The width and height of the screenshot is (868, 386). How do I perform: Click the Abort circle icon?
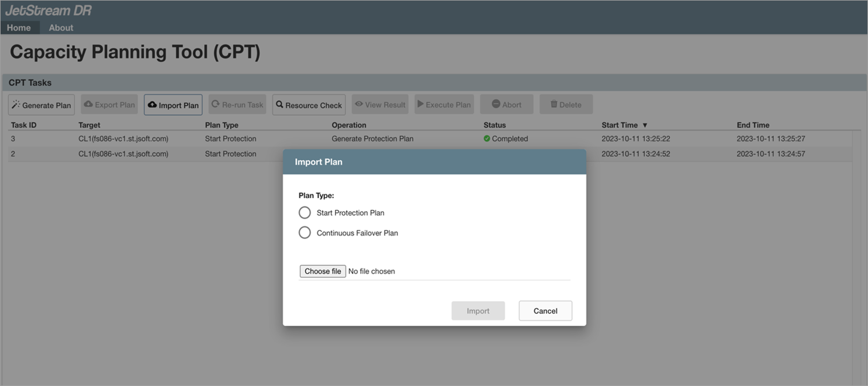pyautogui.click(x=496, y=104)
